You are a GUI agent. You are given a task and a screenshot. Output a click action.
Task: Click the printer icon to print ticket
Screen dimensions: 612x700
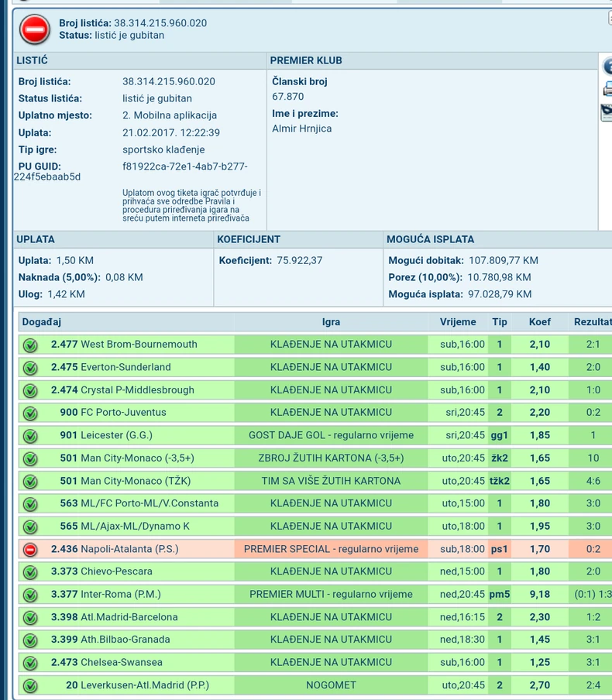[x=607, y=90]
